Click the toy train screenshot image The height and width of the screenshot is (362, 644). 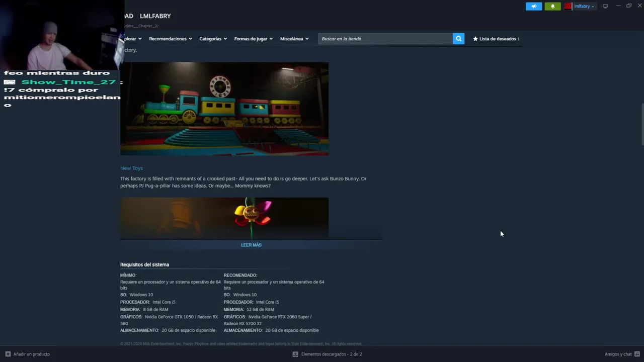click(224, 109)
